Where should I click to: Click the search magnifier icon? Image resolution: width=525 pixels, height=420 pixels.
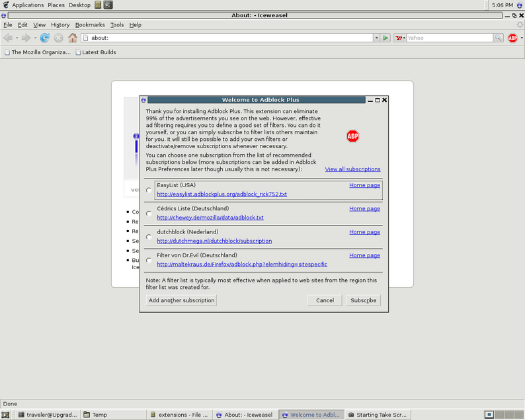tap(498, 38)
